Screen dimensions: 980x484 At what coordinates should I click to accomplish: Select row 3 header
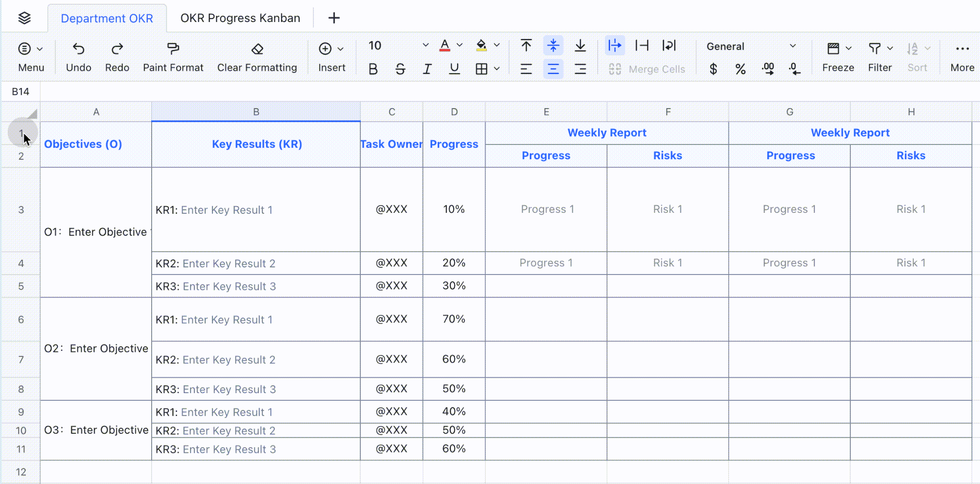(x=21, y=210)
